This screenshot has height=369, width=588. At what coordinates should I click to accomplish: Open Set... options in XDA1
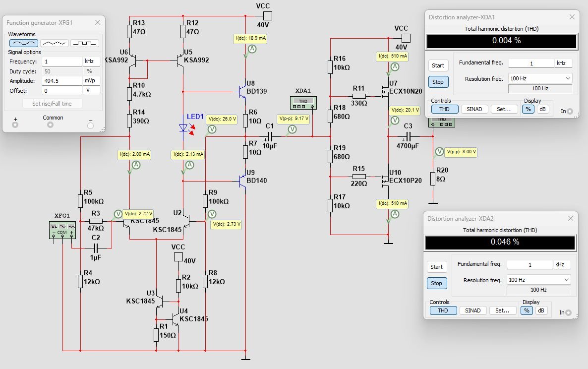pos(504,109)
